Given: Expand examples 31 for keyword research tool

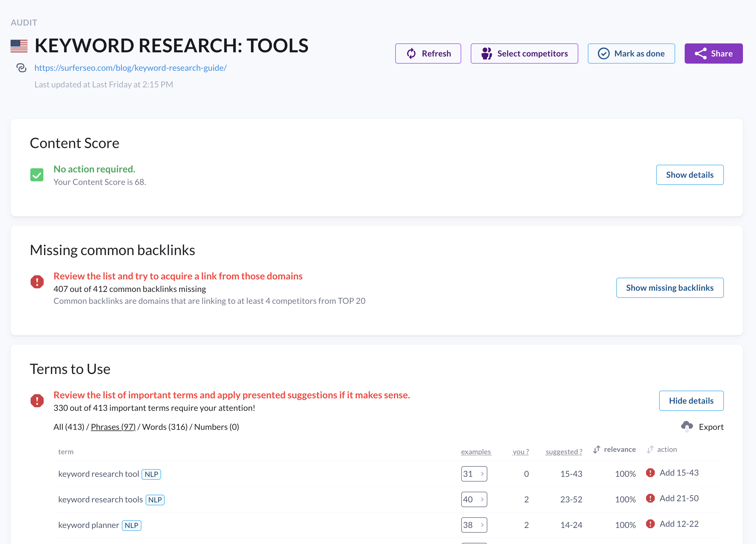Looking at the screenshot, I should tap(474, 474).
